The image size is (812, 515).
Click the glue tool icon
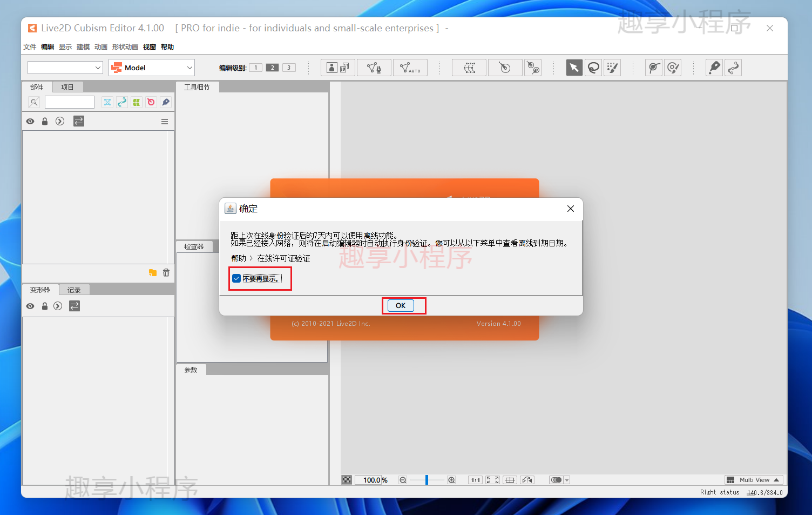pyautogui.click(x=654, y=68)
